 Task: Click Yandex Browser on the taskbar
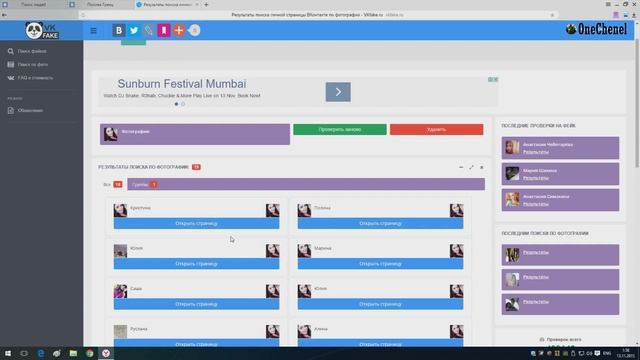[x=106, y=353]
